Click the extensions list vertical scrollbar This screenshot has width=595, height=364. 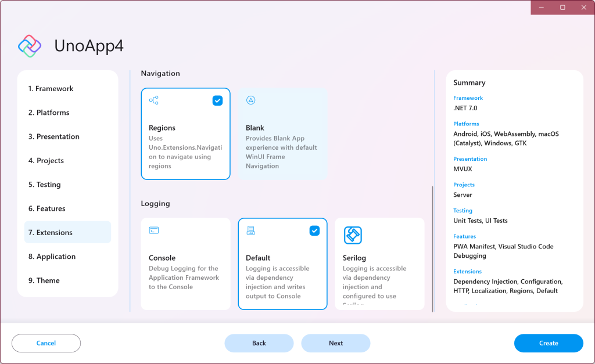tap(432, 248)
